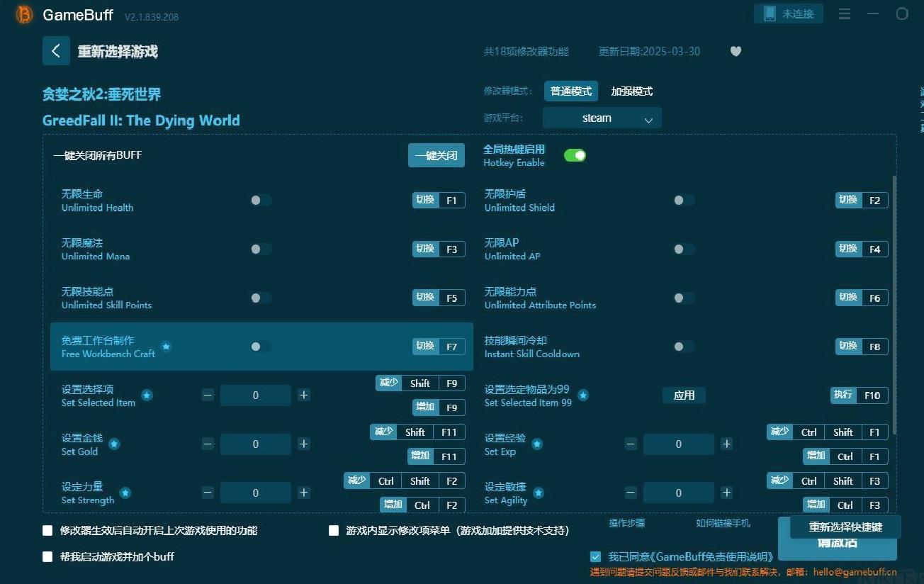Image resolution: width=924 pixels, height=584 pixels.
Task: Select the 普通模式 normal mode tab
Action: [x=571, y=91]
